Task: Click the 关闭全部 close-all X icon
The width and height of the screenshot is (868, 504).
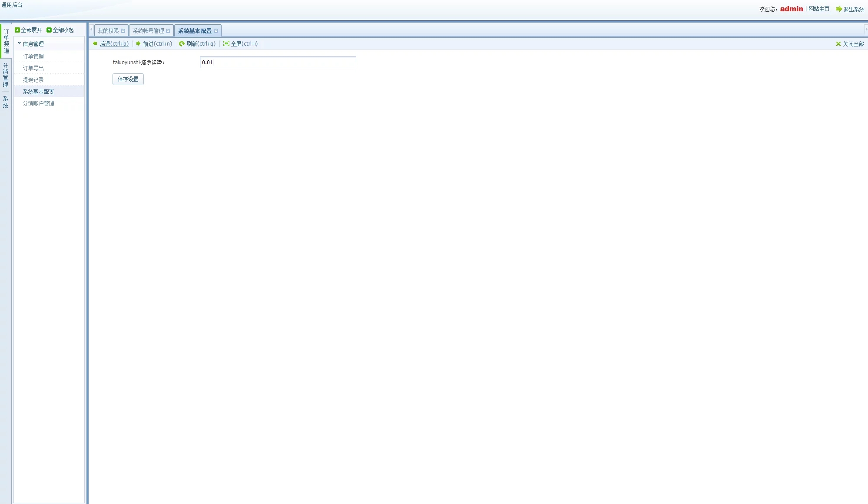Action: click(x=838, y=44)
